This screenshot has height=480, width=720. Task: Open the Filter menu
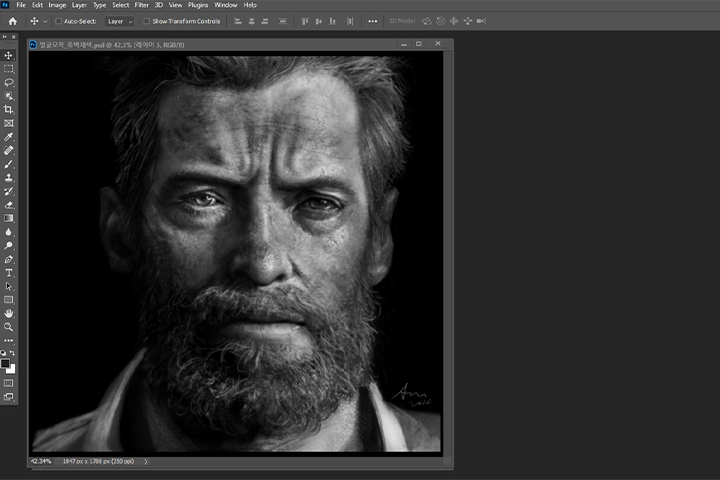pos(141,5)
